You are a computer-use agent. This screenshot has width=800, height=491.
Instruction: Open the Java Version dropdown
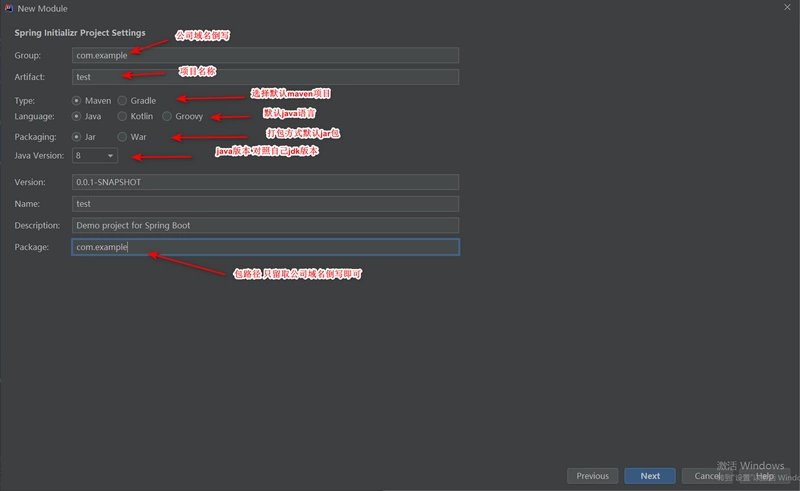click(x=95, y=155)
